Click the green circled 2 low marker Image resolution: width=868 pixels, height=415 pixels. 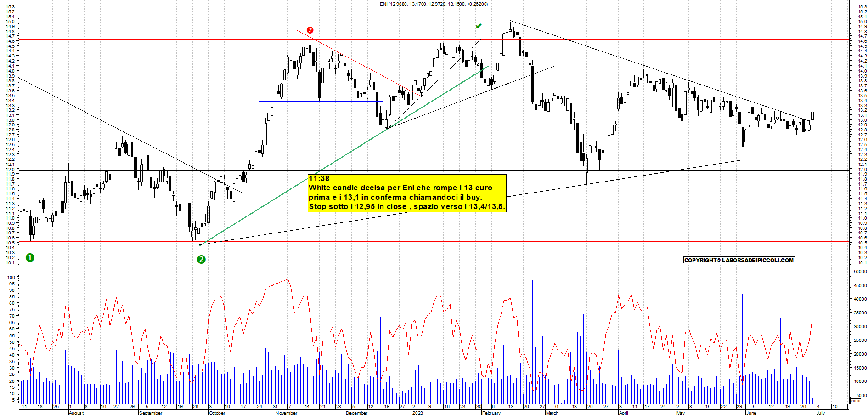point(201,259)
